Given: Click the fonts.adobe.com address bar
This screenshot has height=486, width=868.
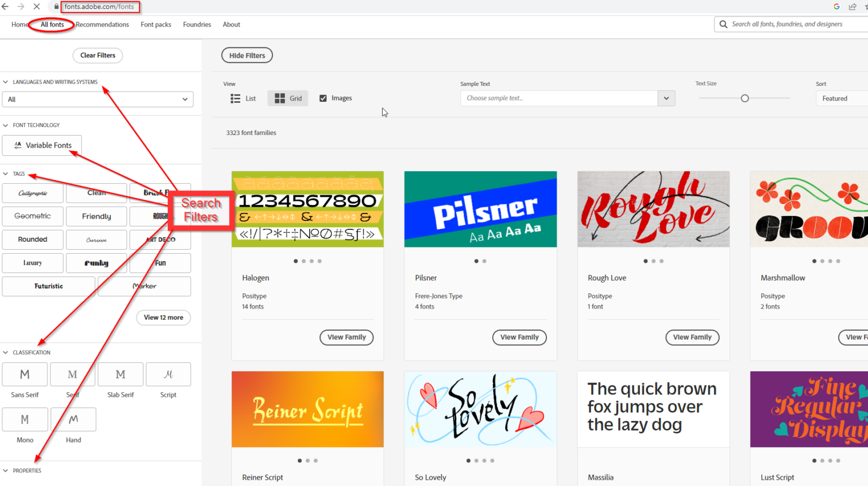Looking at the screenshot, I should point(99,7).
